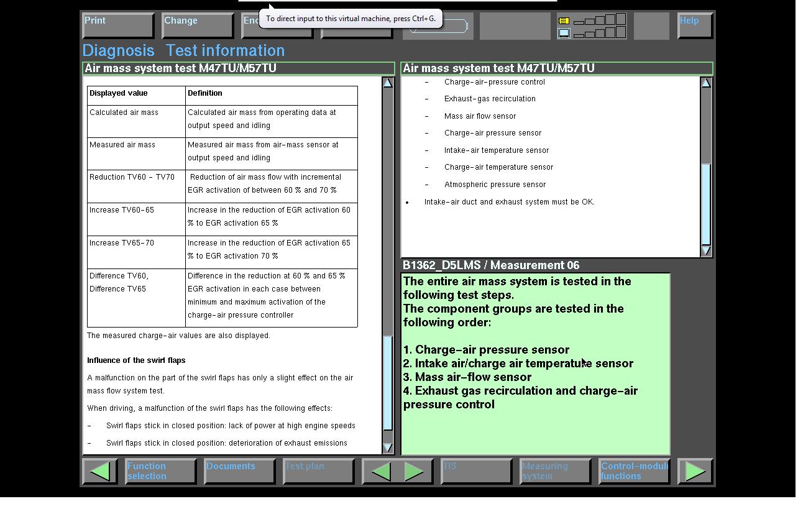Select 'Measured air mass' table cell
This screenshot has height=532, width=798.
pyautogui.click(x=136, y=154)
